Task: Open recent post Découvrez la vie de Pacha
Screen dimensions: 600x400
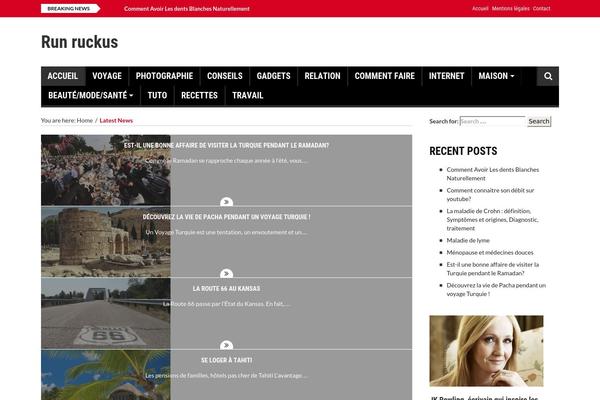Action: point(496,289)
